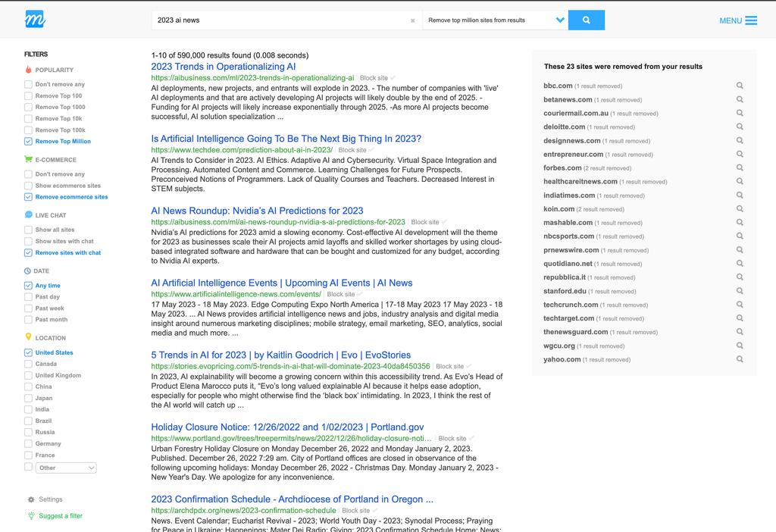Click magnifier icon next to entrepreneur.com
Image resolution: width=776 pixels, height=532 pixels.
(740, 154)
